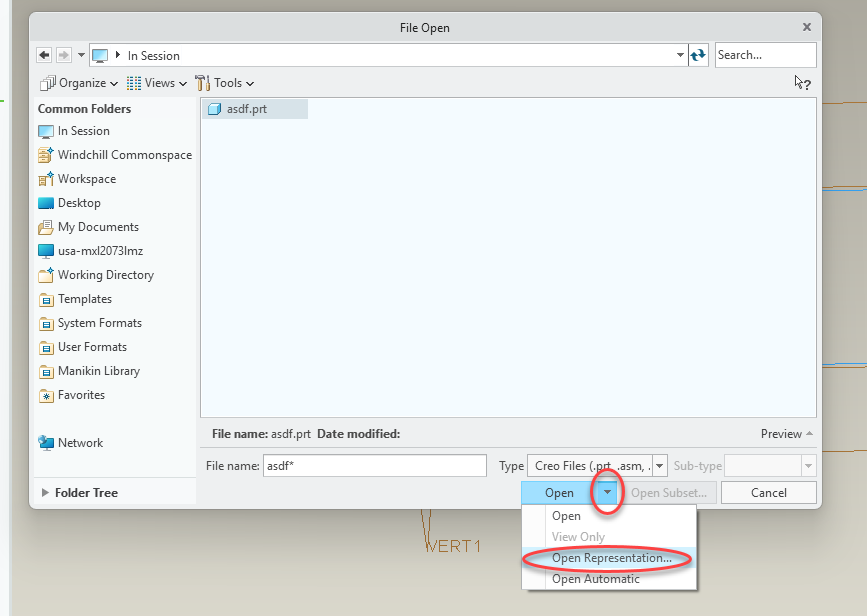Refresh the file list with the refresh icon
Screen dimensions: 867x616
pyautogui.click(x=698, y=55)
